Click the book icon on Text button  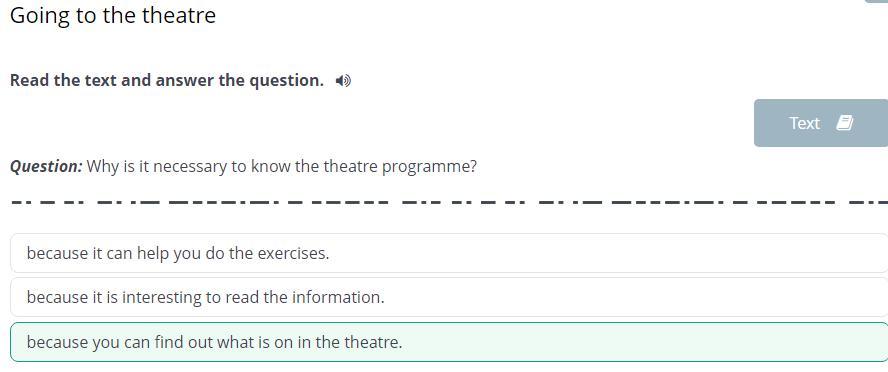click(x=844, y=123)
